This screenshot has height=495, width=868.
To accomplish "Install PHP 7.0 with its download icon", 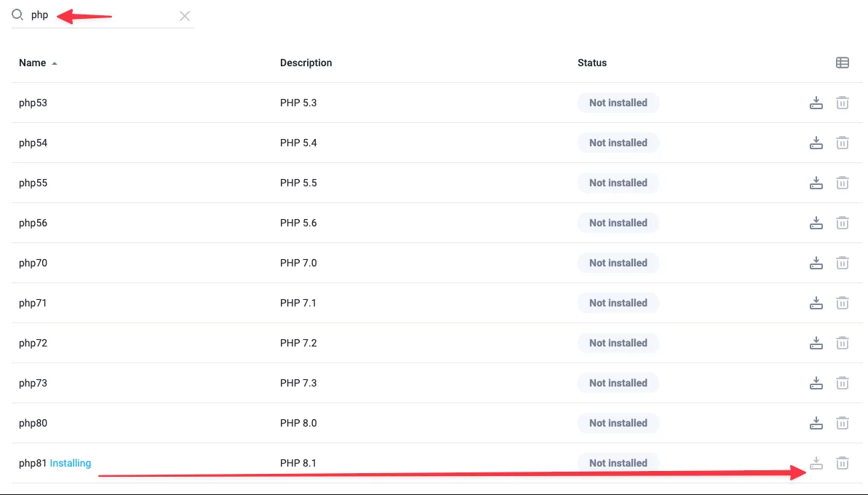I will 816,263.
